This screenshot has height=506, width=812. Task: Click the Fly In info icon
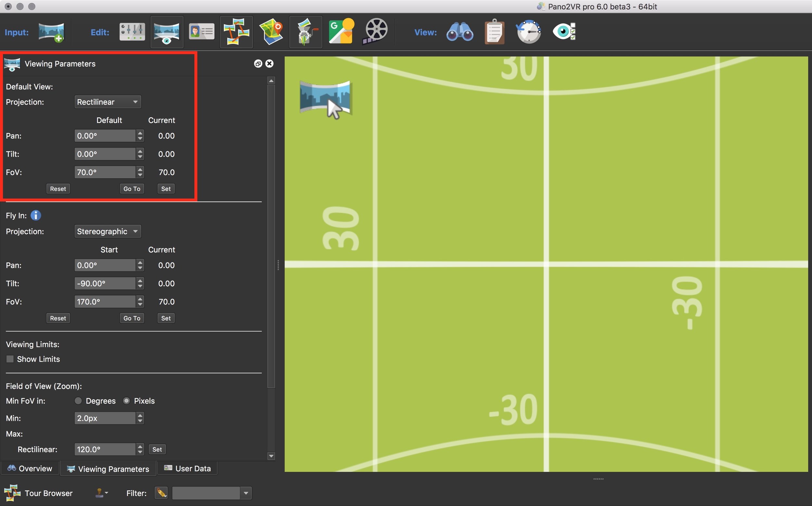(x=35, y=215)
